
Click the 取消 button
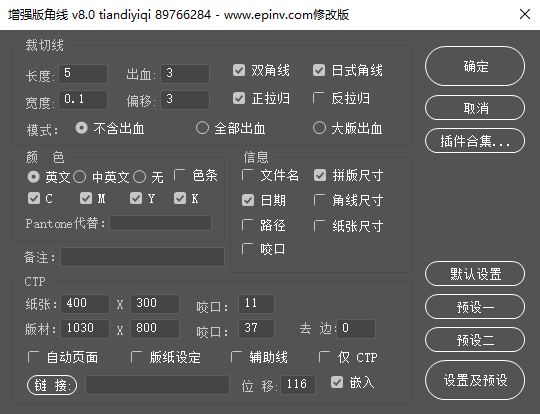point(475,108)
